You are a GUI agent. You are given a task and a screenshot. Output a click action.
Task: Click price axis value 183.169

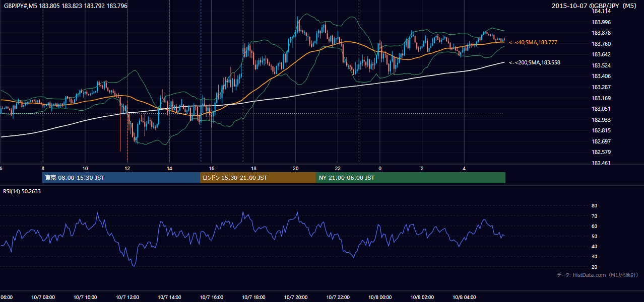click(x=601, y=98)
